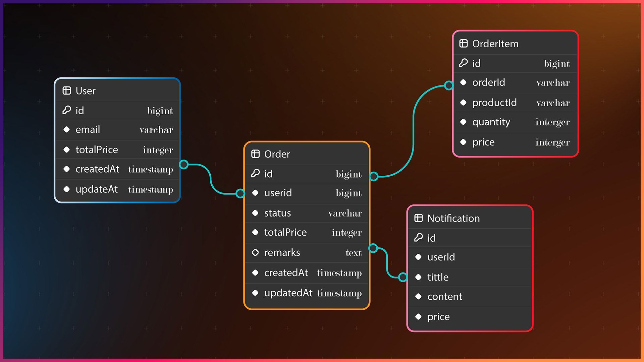Click the orderId field name in OrderItem
644x362 pixels.
point(489,83)
